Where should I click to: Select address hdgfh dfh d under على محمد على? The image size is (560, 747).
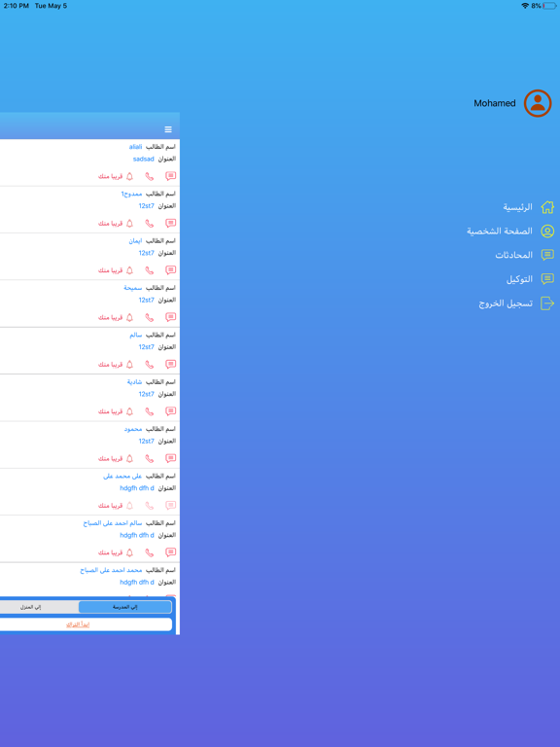click(137, 488)
